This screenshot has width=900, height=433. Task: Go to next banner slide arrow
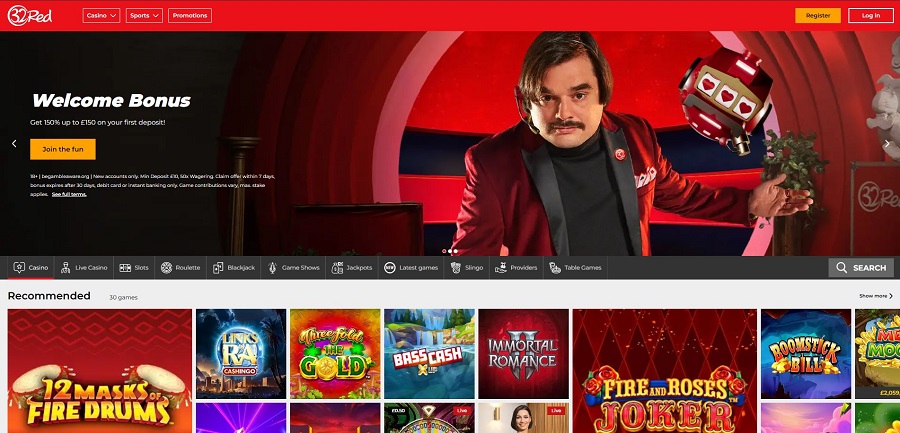886,144
